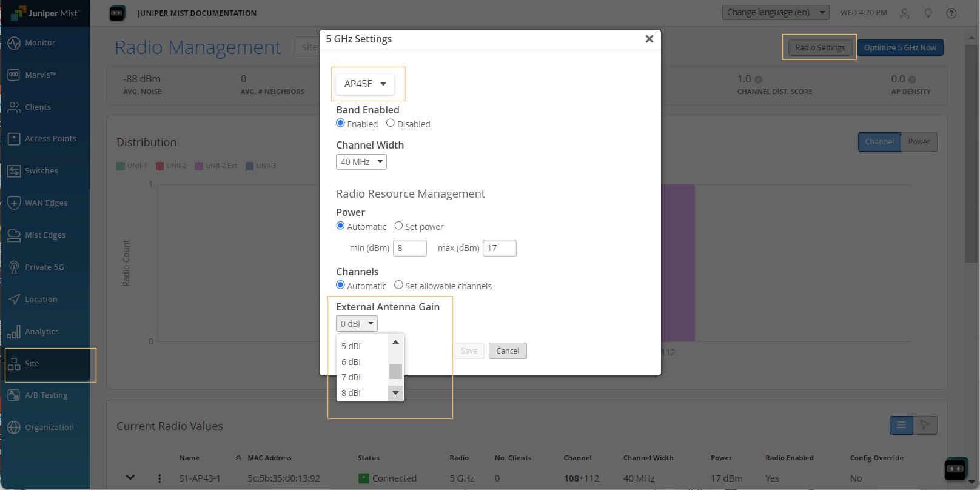Open the Monitor section icon in the sidebar
The width and height of the screenshot is (980, 490).
(14, 43)
